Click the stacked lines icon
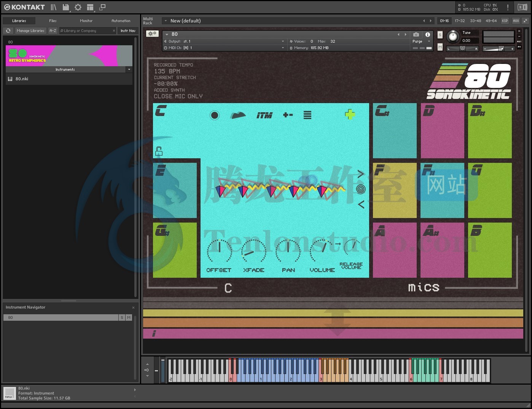This screenshot has width=532, height=409. click(307, 115)
